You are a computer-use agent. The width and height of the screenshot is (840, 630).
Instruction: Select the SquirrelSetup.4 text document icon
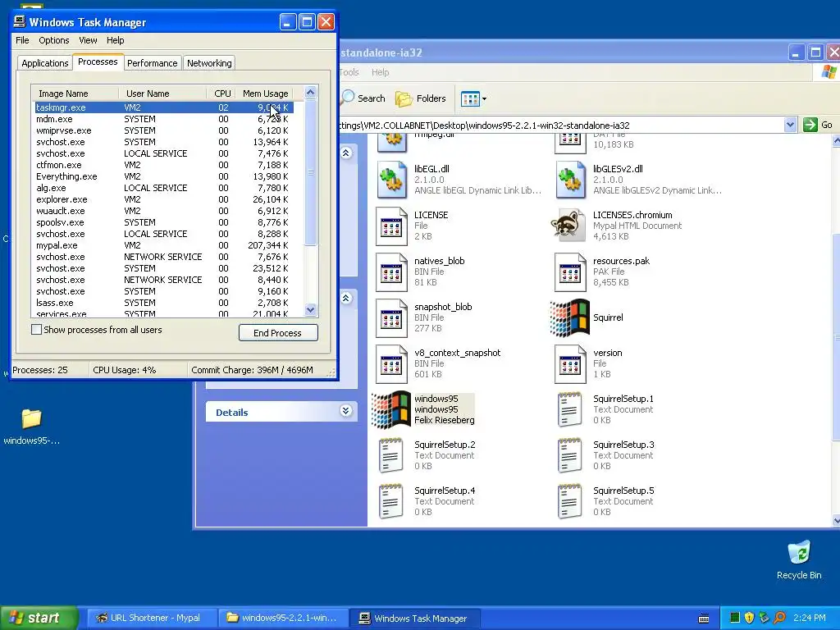coord(391,502)
